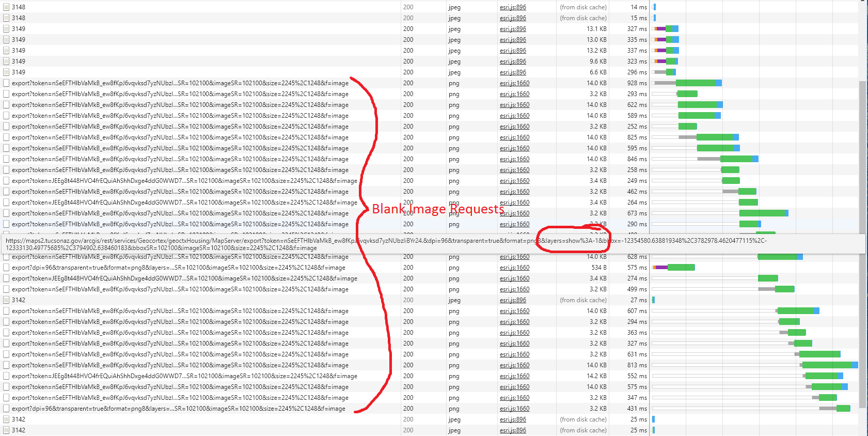This screenshot has height=436, width=868.
Task: Select the export request name taking 290 ms
Action: (x=180, y=224)
